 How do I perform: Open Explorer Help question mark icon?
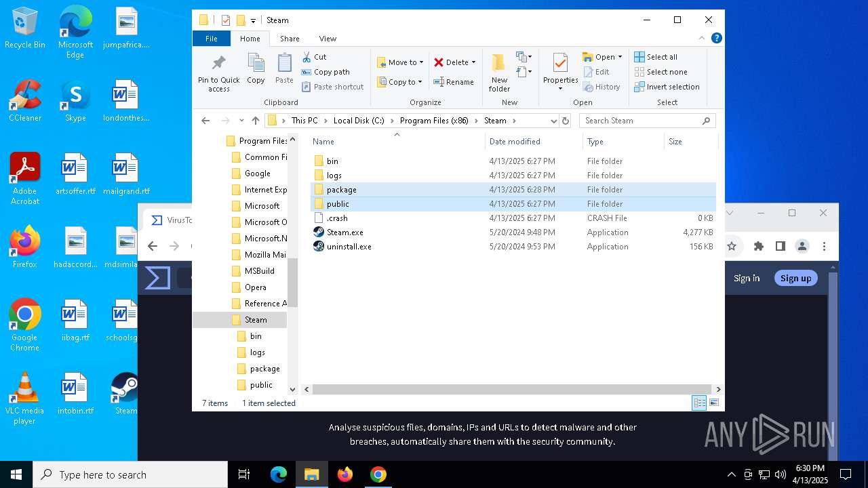click(716, 39)
